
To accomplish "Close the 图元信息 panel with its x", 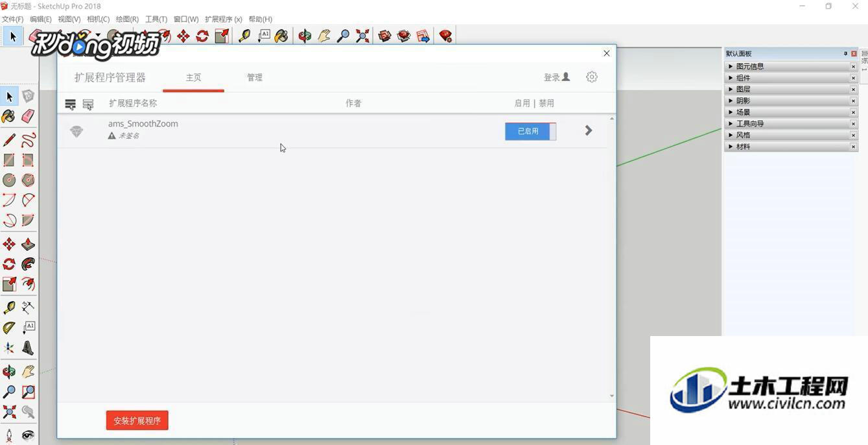I will click(853, 66).
